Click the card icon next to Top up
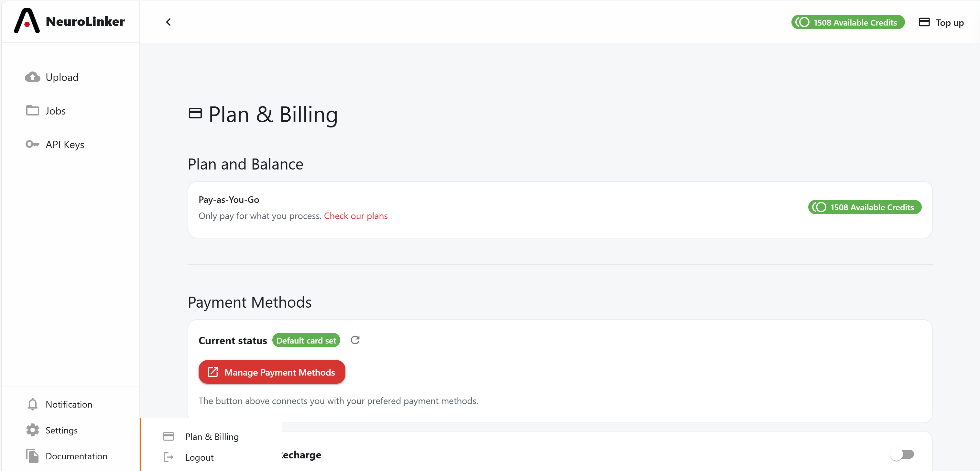The height and width of the screenshot is (471, 980). pyautogui.click(x=926, y=22)
